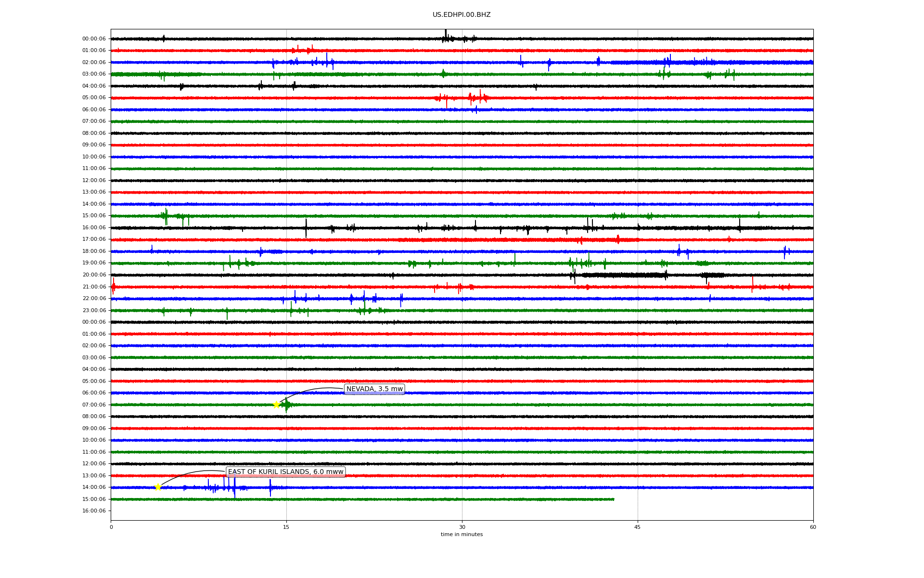Image resolution: width=924 pixels, height=578 pixels.
Task: Click the 23:00:06 time label
Action: point(94,311)
